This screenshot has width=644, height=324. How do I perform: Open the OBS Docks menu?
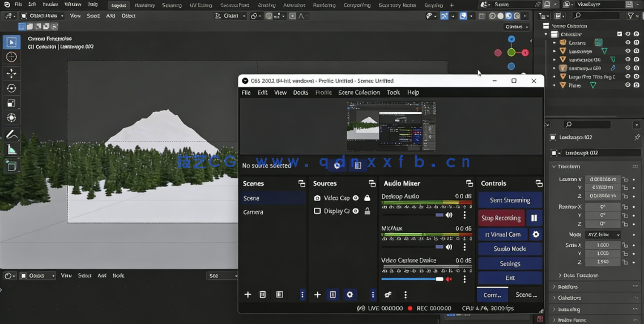pyautogui.click(x=301, y=92)
